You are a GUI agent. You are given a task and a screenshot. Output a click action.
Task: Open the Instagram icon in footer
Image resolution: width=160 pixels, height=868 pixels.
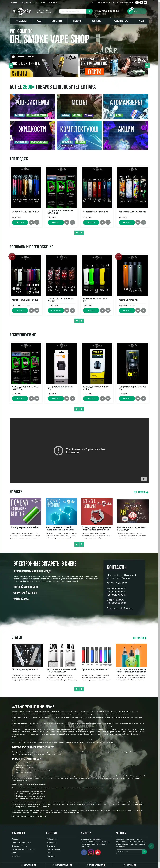click(91, 852)
